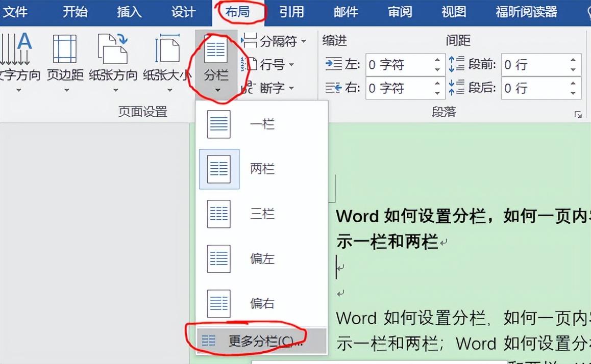Screen dimensions: 591x364
Task: Increase left indent with up stepper
Action: pyautogui.click(x=437, y=60)
